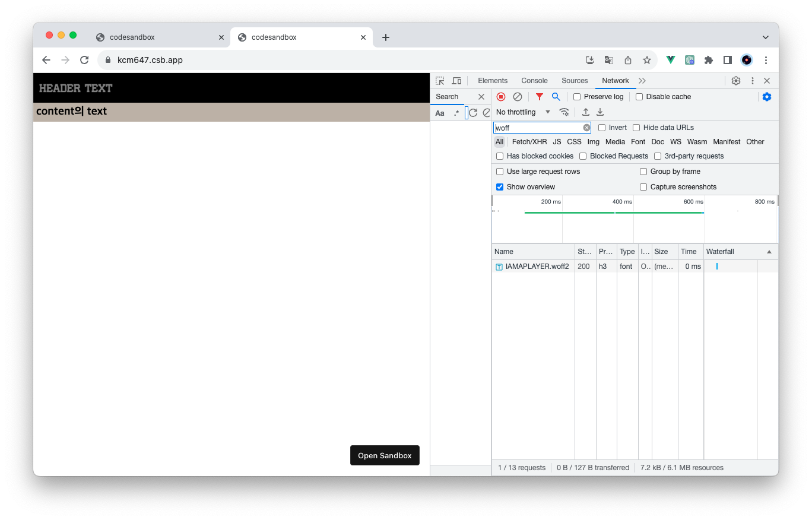Check Hide data URLs
812x520 pixels.
click(x=636, y=128)
